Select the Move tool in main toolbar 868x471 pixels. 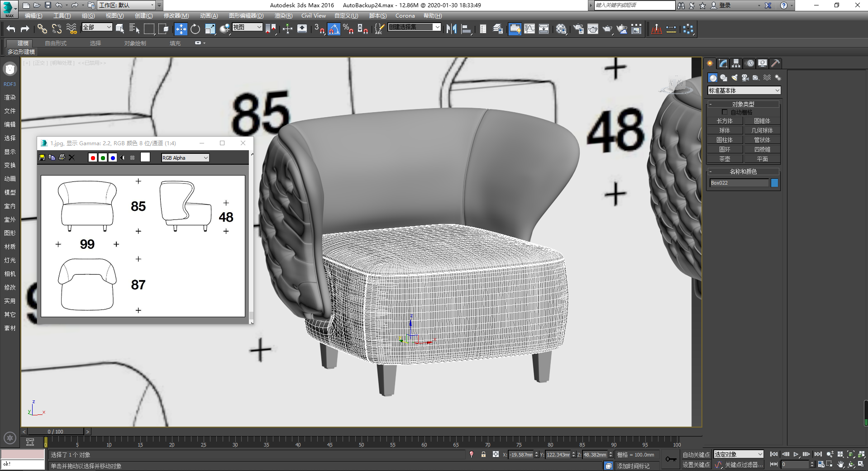[x=181, y=29]
